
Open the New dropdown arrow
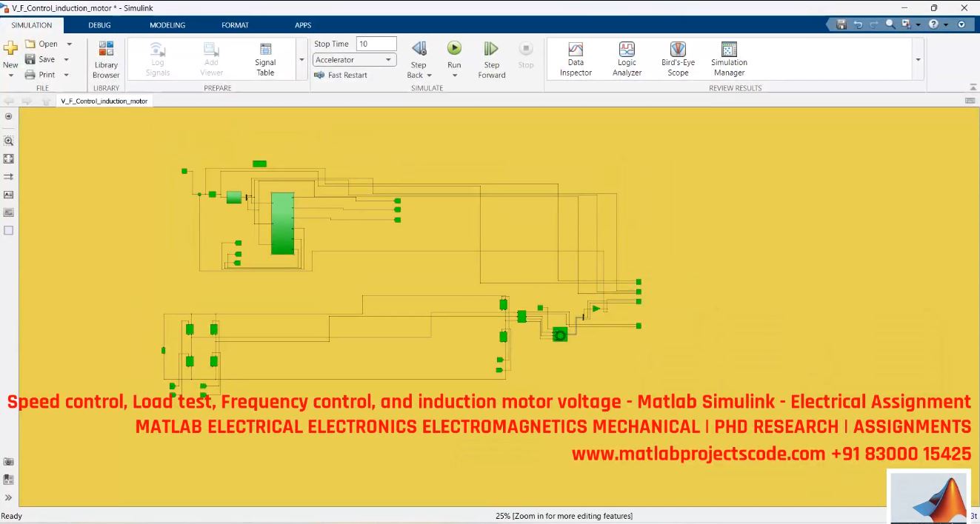tap(11, 75)
